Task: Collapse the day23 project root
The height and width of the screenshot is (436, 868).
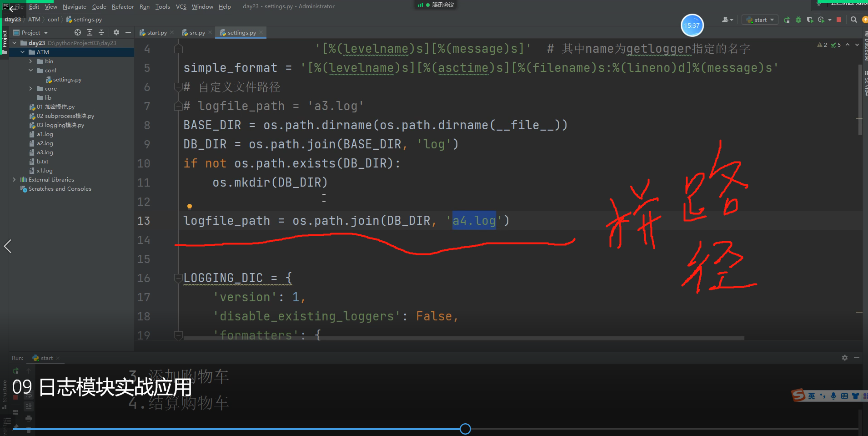Action: [15, 43]
